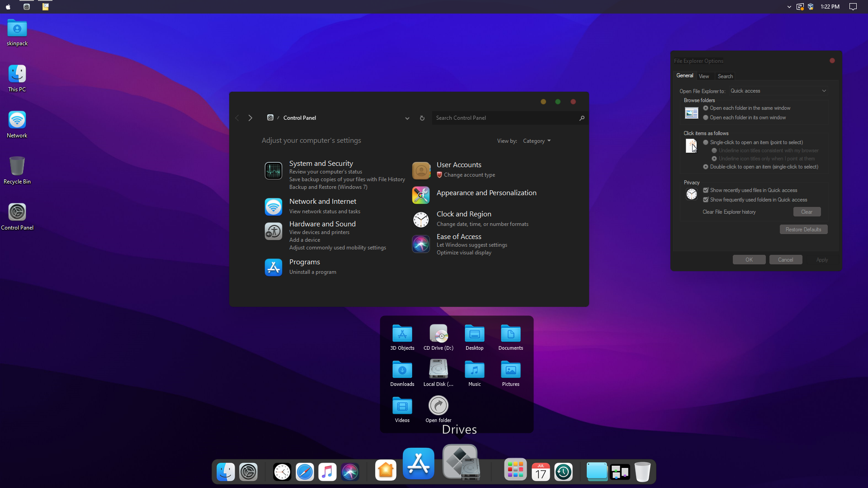
Task: Switch to the View tab
Action: pyautogui.click(x=704, y=76)
